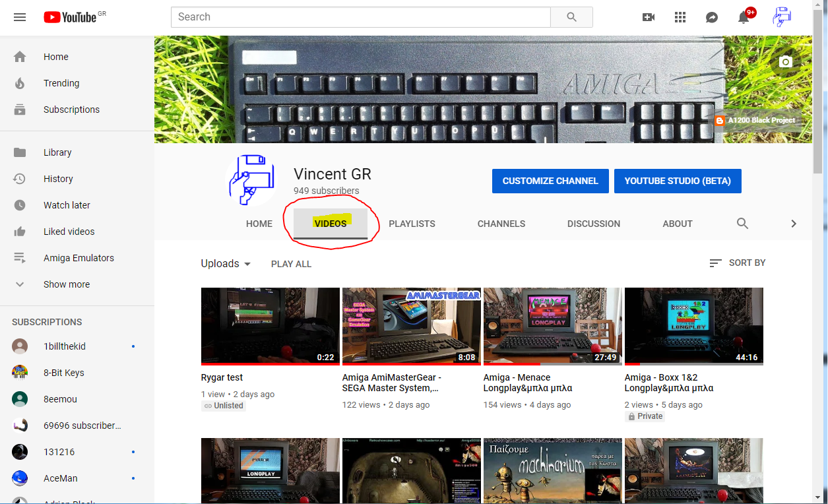Open the Sort By menu

pos(738,263)
